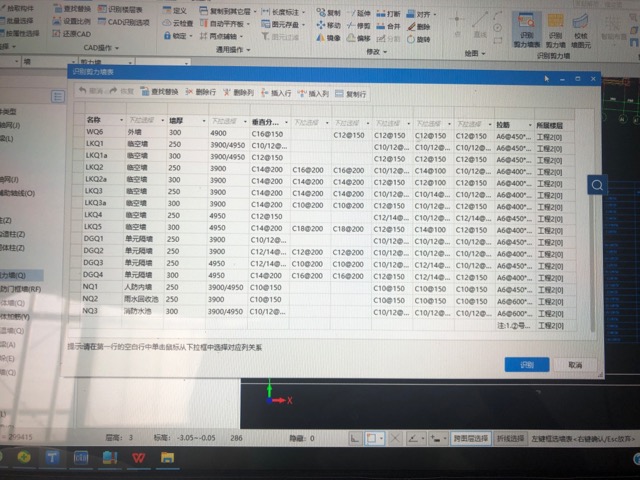Click 删除列 in the dialog toolbar
Viewport: 640px width, 480px height.
[x=239, y=93]
